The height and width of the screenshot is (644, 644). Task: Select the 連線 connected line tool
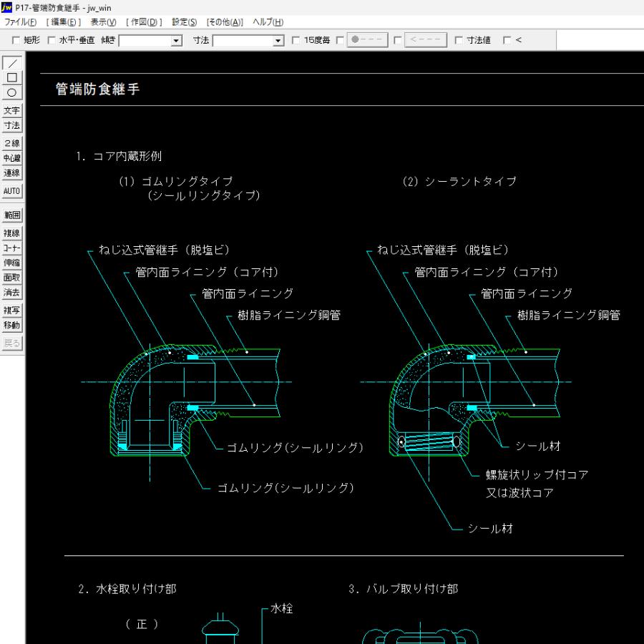click(x=12, y=172)
